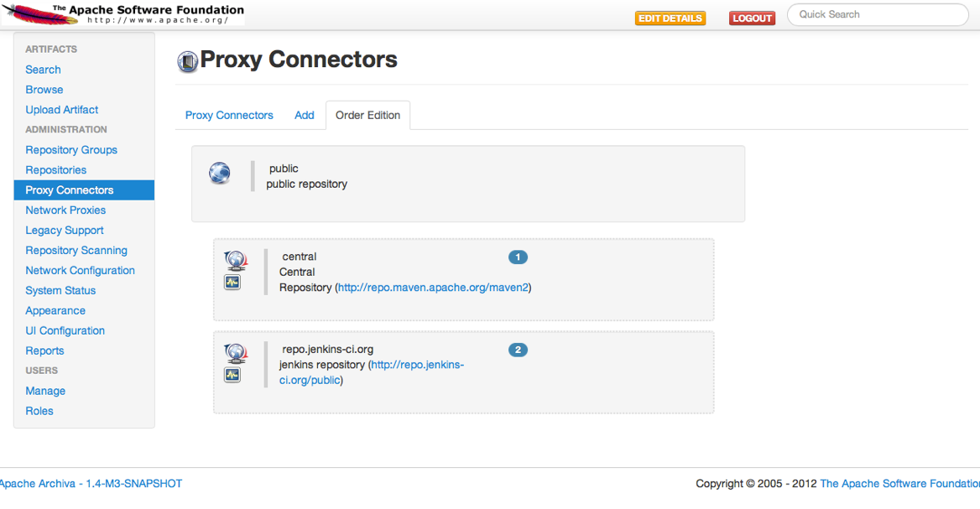Select the Order Edition tab
980x509 pixels.
click(x=367, y=116)
